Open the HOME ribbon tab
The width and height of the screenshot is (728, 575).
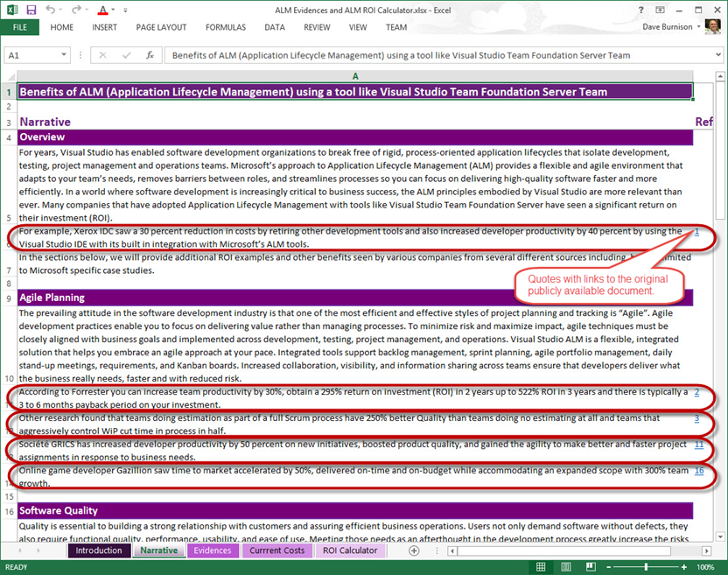pos(62,27)
